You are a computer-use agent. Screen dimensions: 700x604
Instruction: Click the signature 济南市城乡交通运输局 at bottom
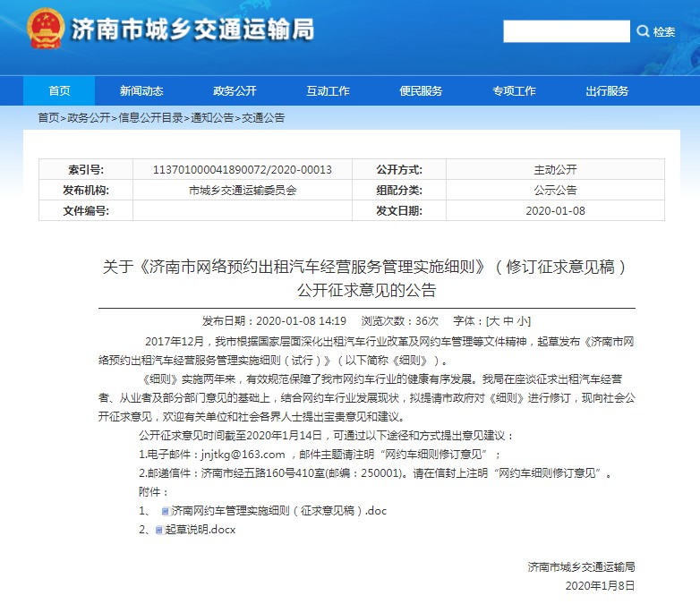click(581, 567)
